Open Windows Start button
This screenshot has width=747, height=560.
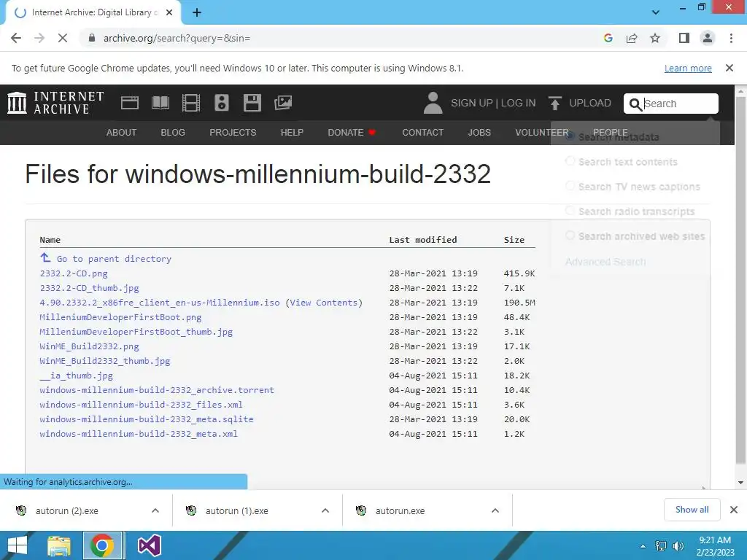pyautogui.click(x=18, y=545)
